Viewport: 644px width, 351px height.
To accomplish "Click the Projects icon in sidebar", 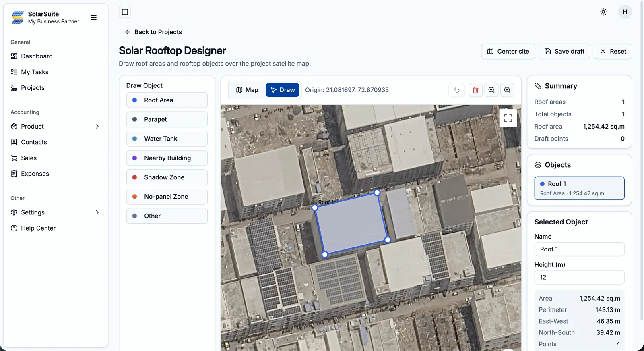I will (x=14, y=88).
